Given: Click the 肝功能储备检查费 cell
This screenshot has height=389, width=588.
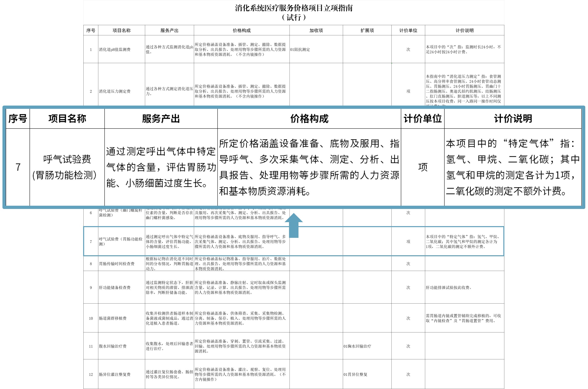Looking at the screenshot, I should coord(115,288).
